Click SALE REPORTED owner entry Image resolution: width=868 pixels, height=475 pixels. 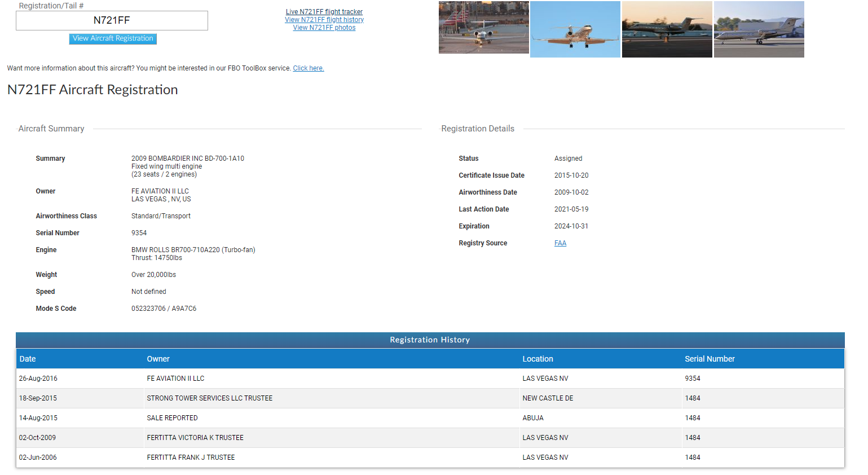click(x=172, y=418)
